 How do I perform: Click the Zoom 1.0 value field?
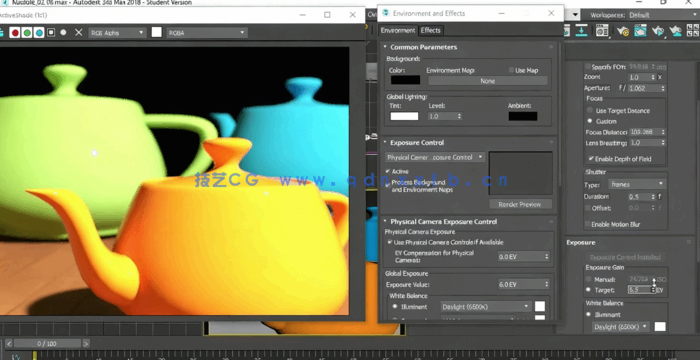pos(642,77)
